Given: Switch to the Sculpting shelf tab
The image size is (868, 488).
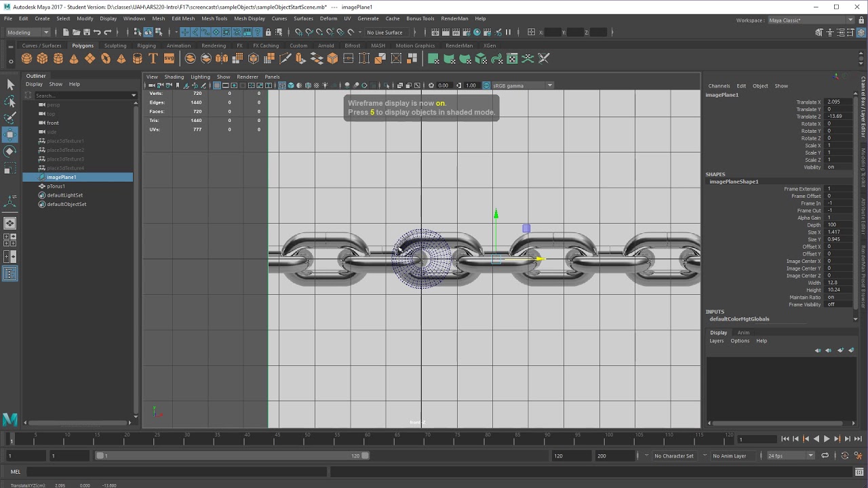Looking at the screenshot, I should 115,46.
